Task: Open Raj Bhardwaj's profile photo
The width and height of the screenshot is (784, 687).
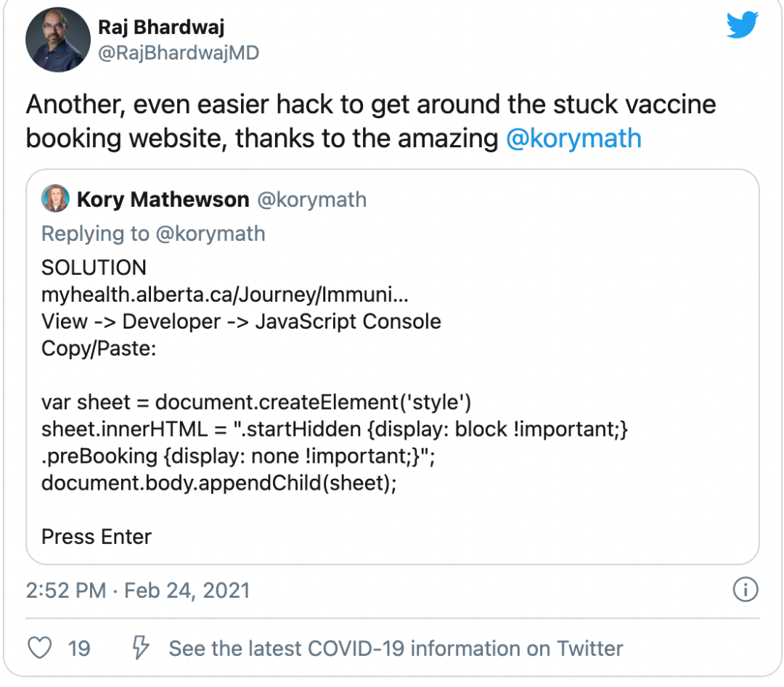Action: [58, 39]
